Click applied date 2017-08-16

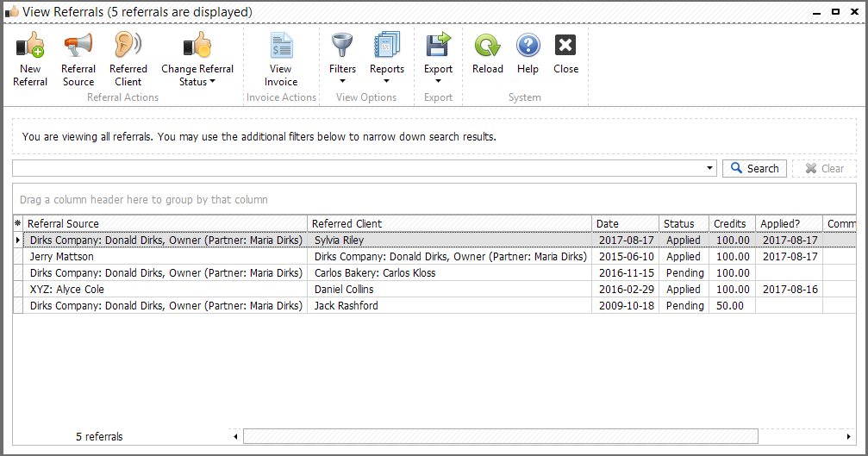(x=790, y=289)
